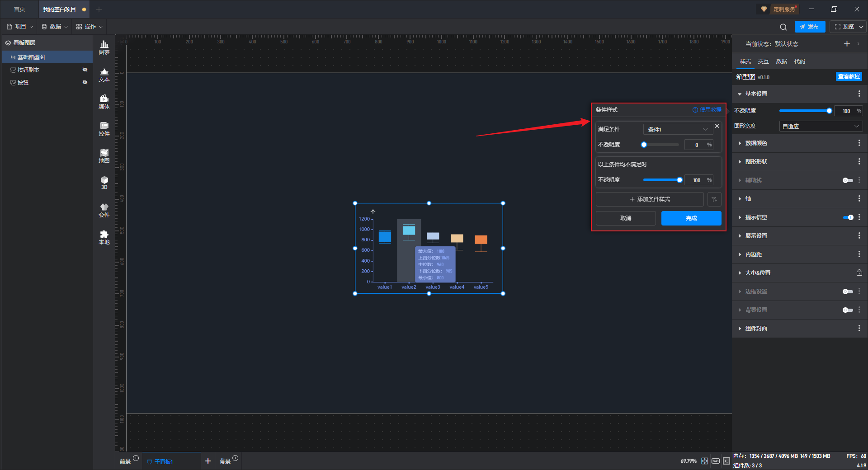Image resolution: width=868 pixels, height=470 pixels.
Task: Click the search magnifier icon in toolbar
Action: tap(783, 27)
